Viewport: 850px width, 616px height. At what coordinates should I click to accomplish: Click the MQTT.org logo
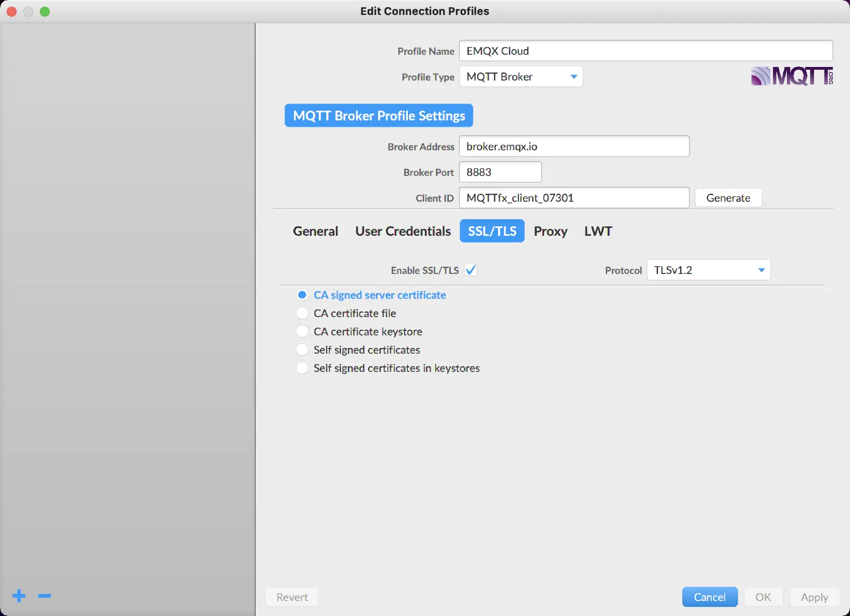pos(791,76)
